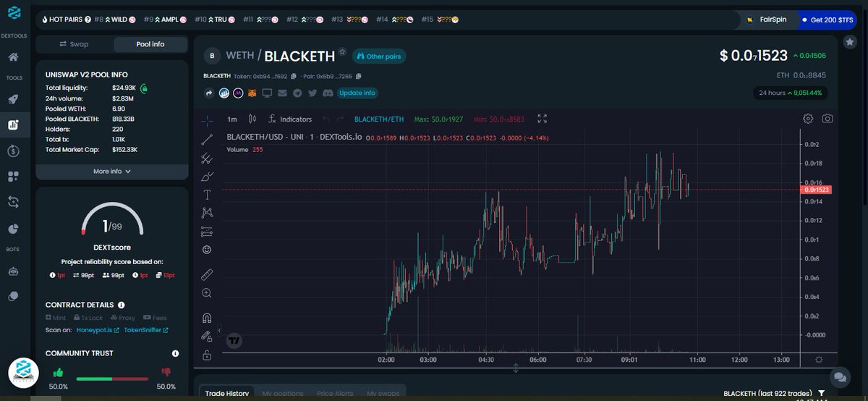Open the MetaMask fox icon

pos(252,93)
